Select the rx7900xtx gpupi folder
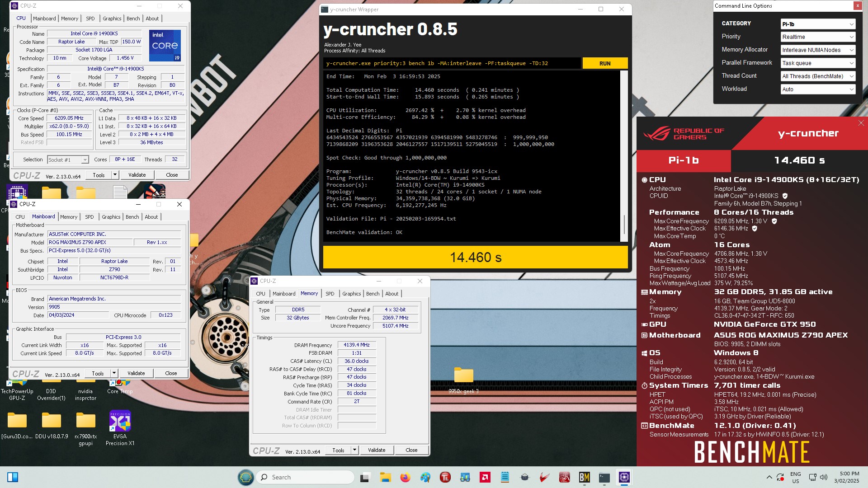 [x=85, y=428]
